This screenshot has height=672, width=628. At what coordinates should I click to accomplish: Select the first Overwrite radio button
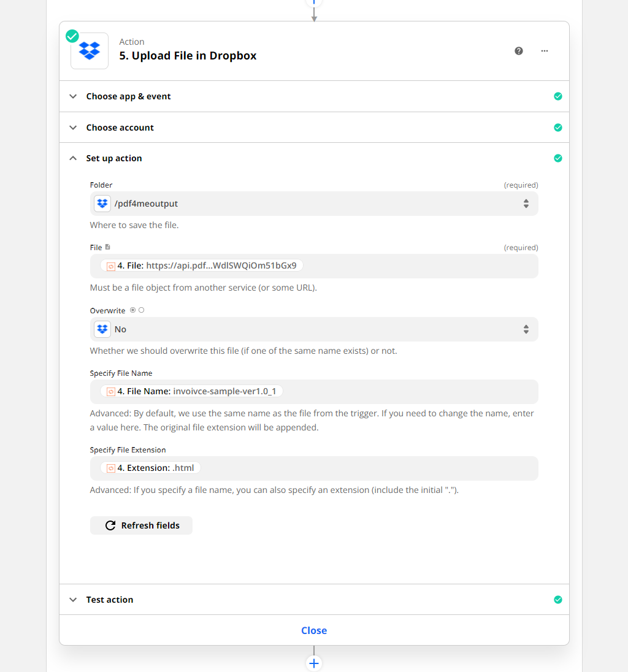click(132, 310)
